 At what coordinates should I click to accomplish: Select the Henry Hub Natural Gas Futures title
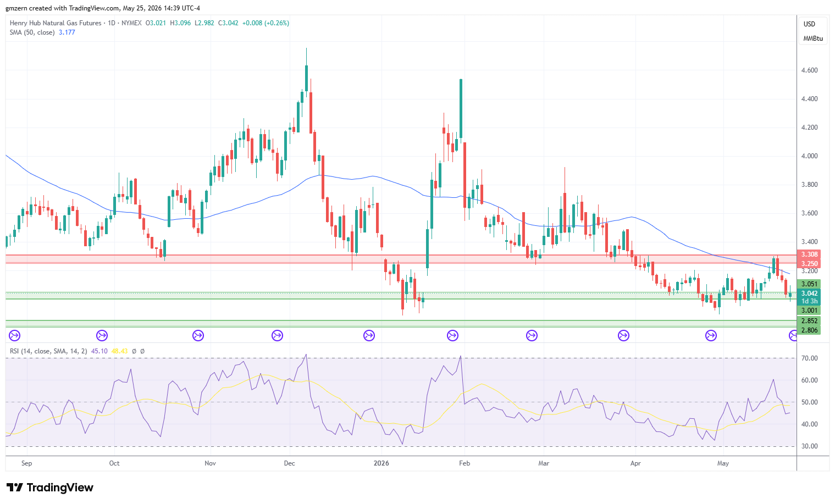(56, 23)
